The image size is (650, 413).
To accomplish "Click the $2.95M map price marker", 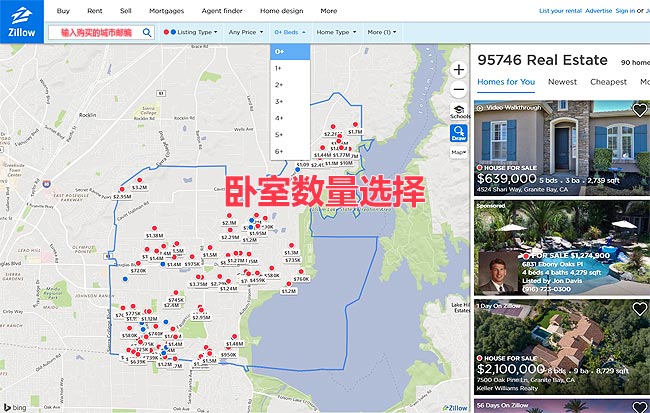I will tap(122, 197).
